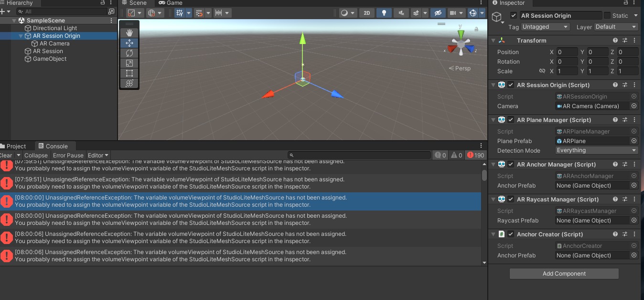Select the combined Transform tool

(129, 83)
